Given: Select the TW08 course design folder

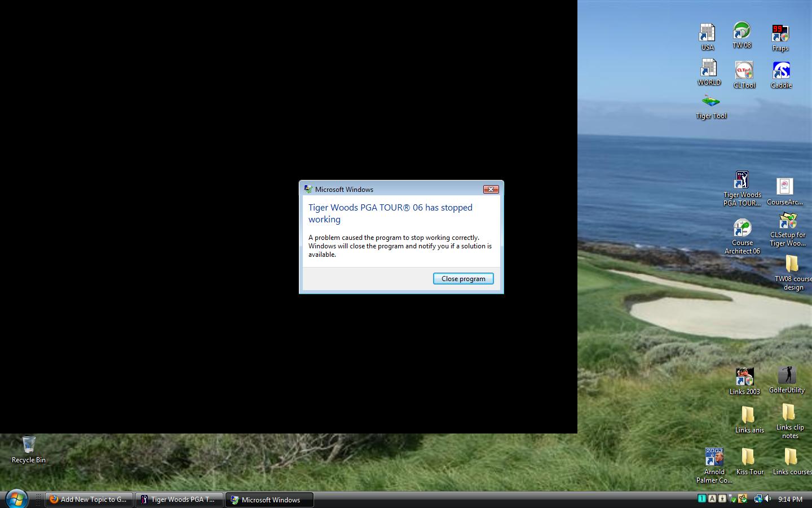Looking at the screenshot, I should click(793, 273).
